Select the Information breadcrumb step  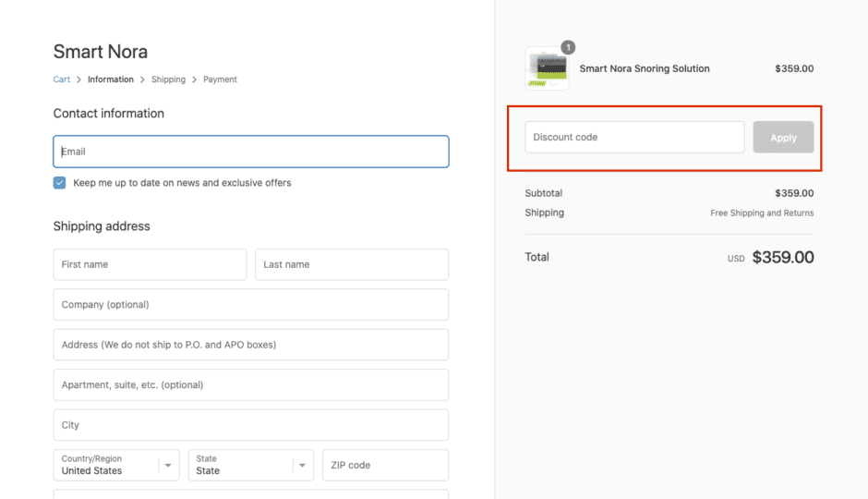[x=111, y=79]
